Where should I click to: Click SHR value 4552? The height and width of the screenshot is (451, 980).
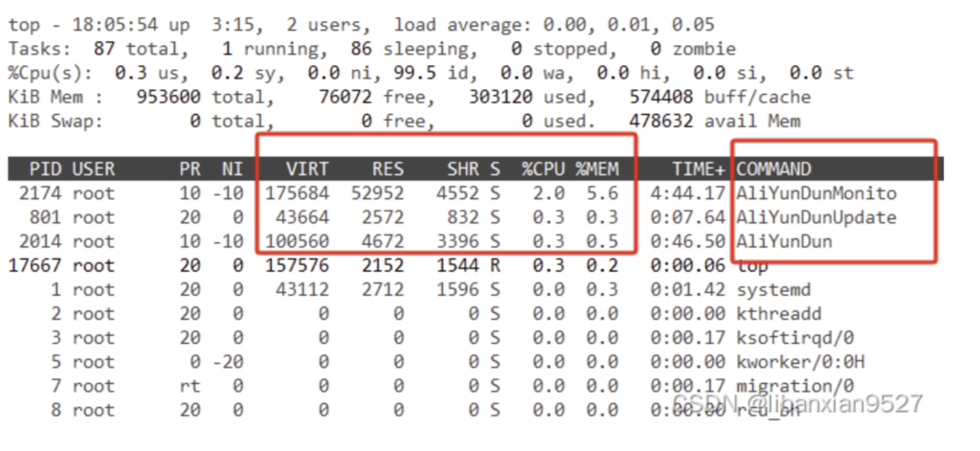click(x=457, y=193)
